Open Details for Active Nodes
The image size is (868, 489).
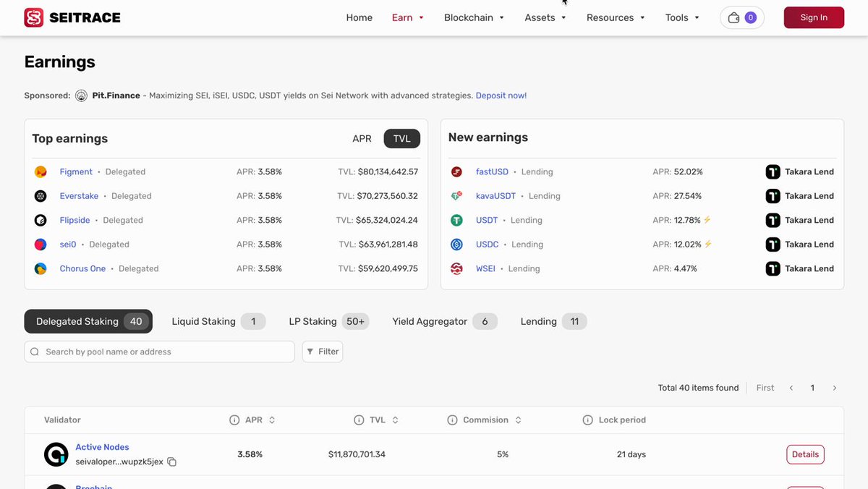(805, 454)
